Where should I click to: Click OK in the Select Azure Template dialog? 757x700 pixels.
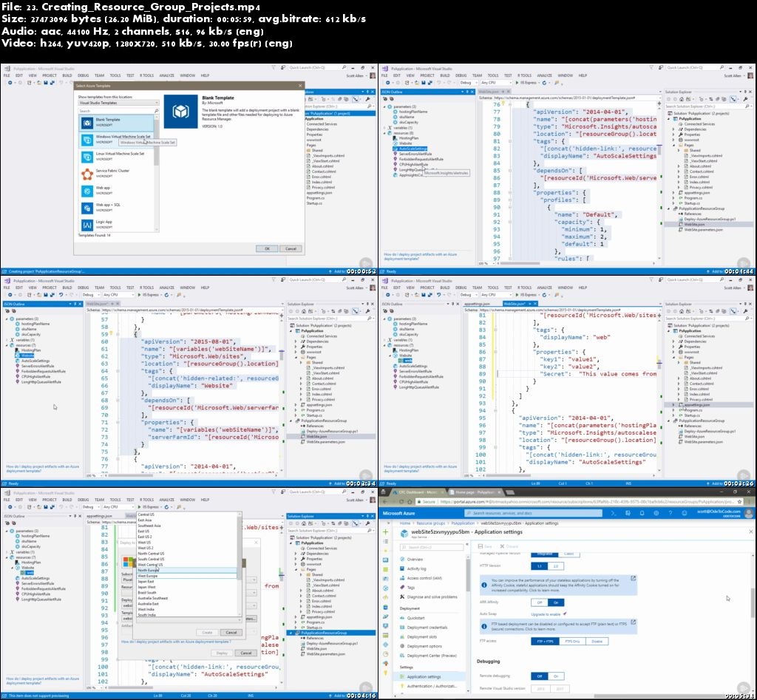point(267,248)
